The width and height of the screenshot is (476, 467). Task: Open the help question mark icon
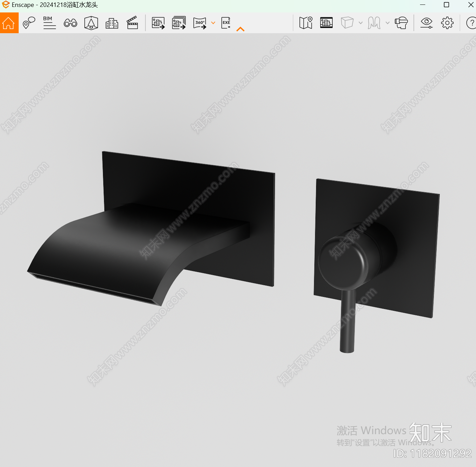(471, 23)
